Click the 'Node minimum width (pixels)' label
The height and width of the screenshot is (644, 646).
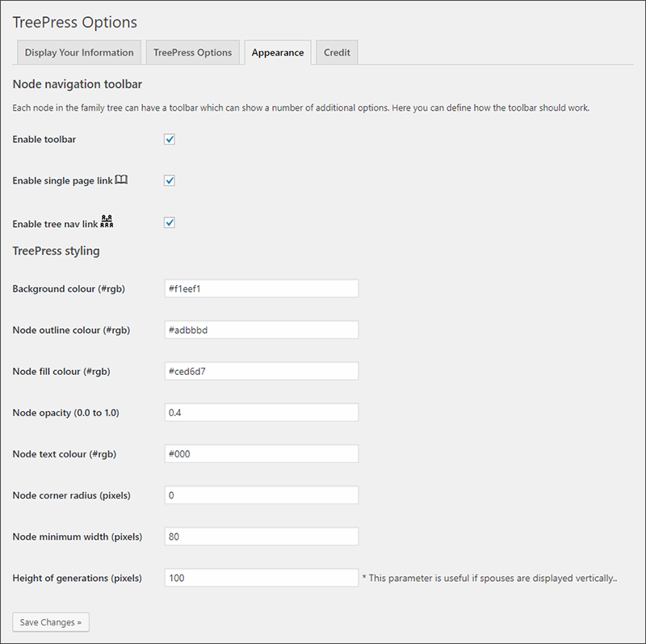78,537
